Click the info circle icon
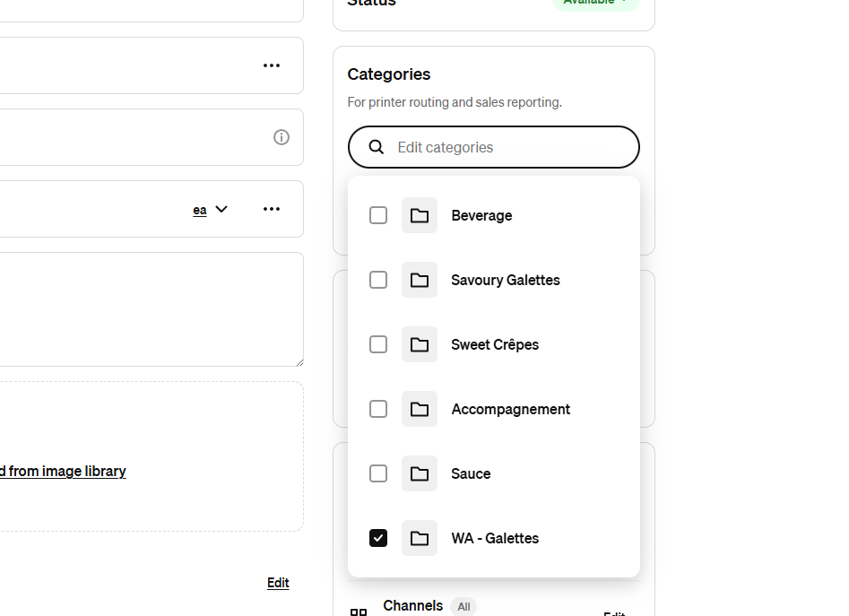 (281, 137)
